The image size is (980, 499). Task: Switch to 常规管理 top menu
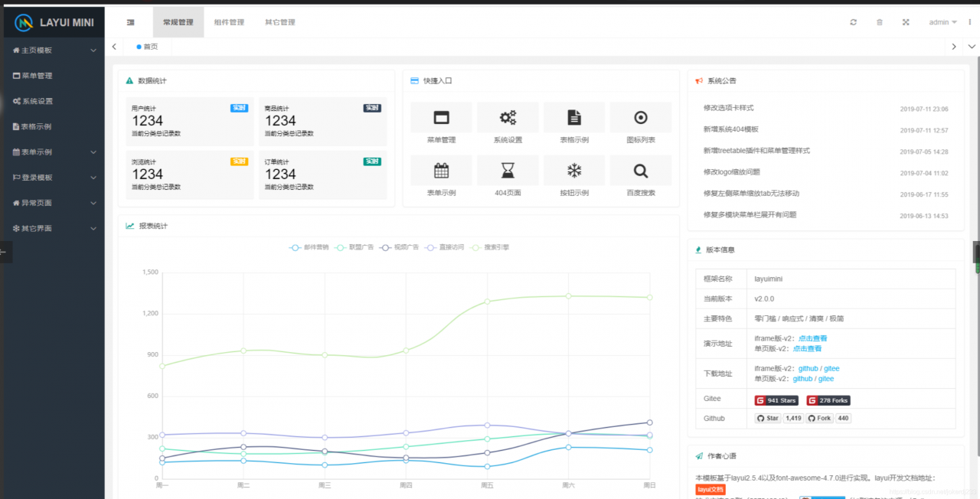178,22
